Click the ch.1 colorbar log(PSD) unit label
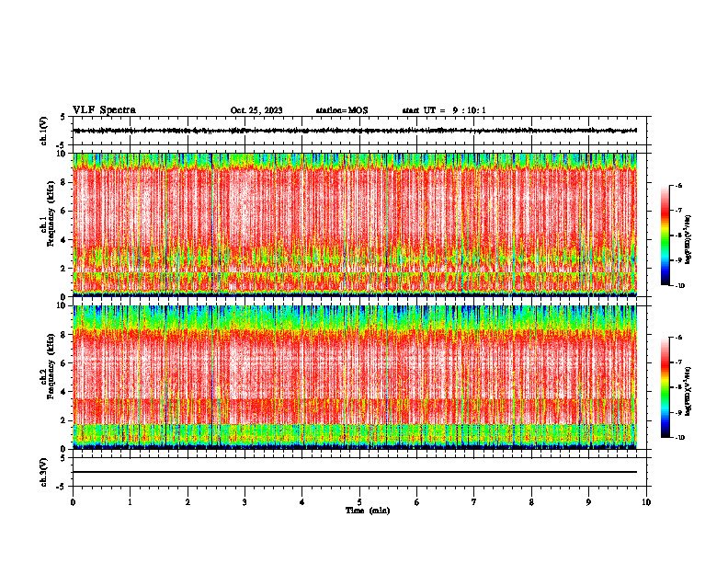This screenshot has width=728, height=563. (x=688, y=240)
